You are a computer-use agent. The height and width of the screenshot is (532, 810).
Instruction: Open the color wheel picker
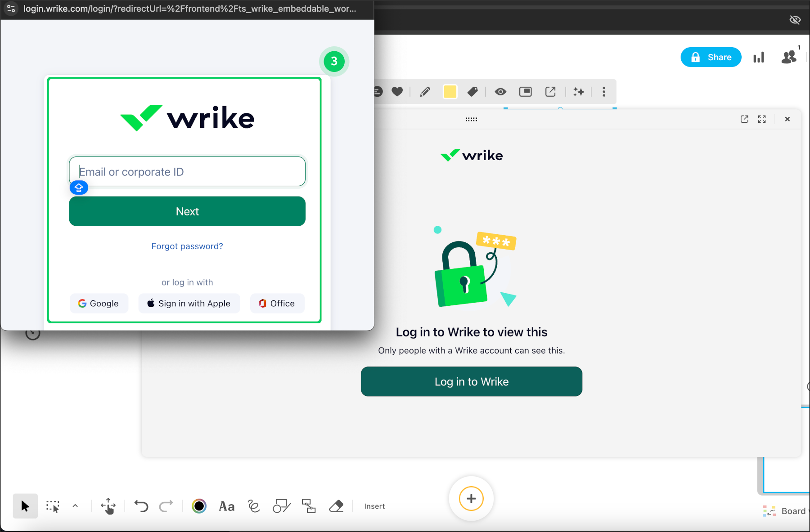(199, 506)
